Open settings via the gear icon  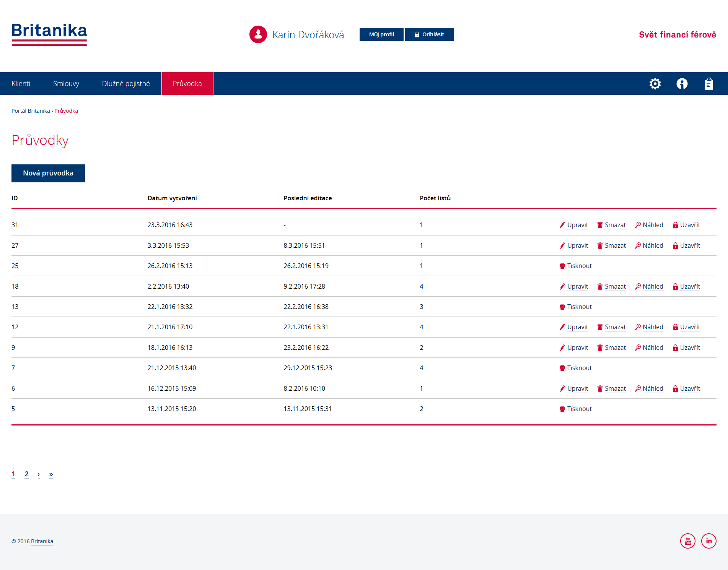pyautogui.click(x=655, y=84)
